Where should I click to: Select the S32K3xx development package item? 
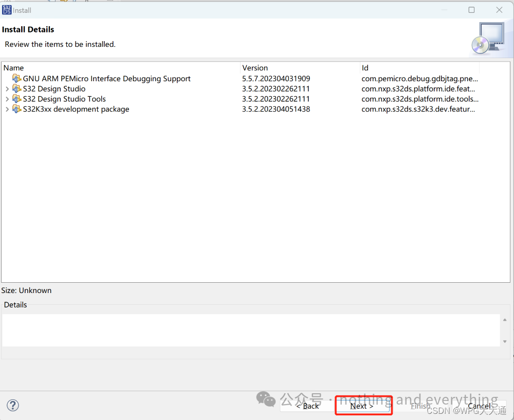[x=76, y=109]
